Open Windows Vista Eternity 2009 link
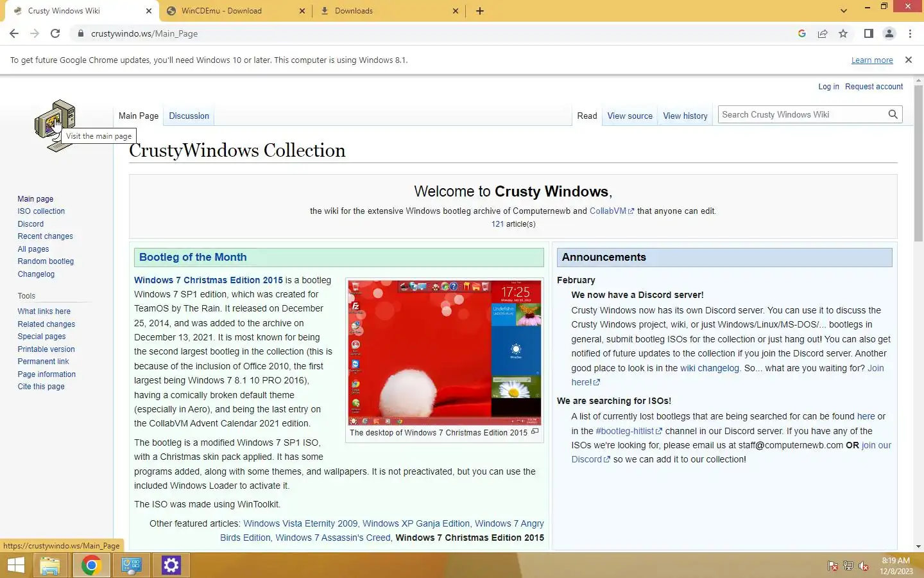 point(300,523)
